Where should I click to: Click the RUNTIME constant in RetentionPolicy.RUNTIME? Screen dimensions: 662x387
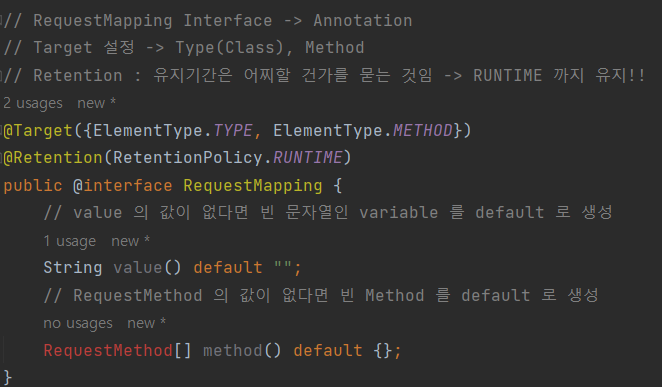(x=308, y=158)
